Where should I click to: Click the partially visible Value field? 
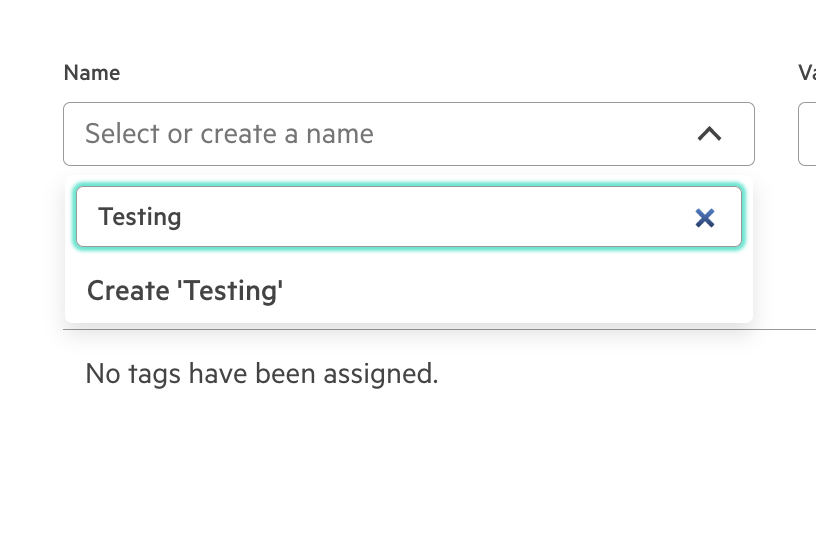pos(807,134)
